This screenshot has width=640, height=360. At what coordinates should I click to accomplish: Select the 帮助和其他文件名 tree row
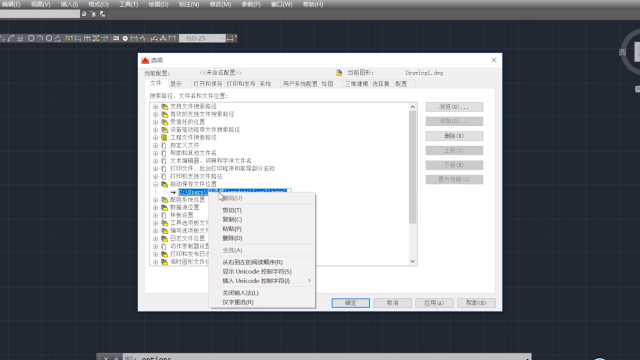tap(193, 153)
